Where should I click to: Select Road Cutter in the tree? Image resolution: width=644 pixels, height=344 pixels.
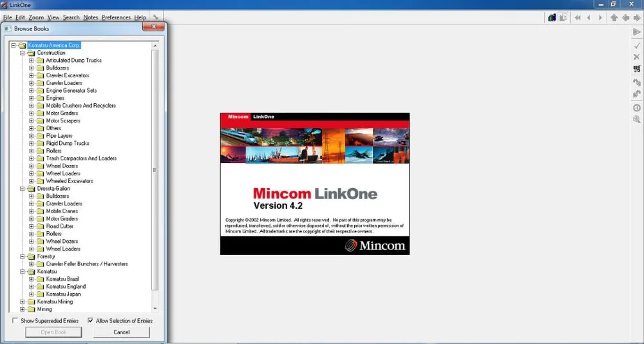(x=60, y=227)
